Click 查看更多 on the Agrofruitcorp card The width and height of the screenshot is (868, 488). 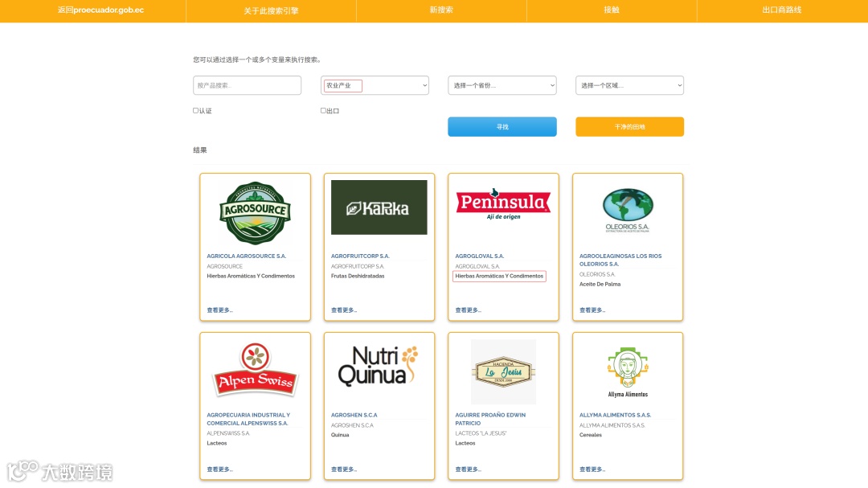344,310
